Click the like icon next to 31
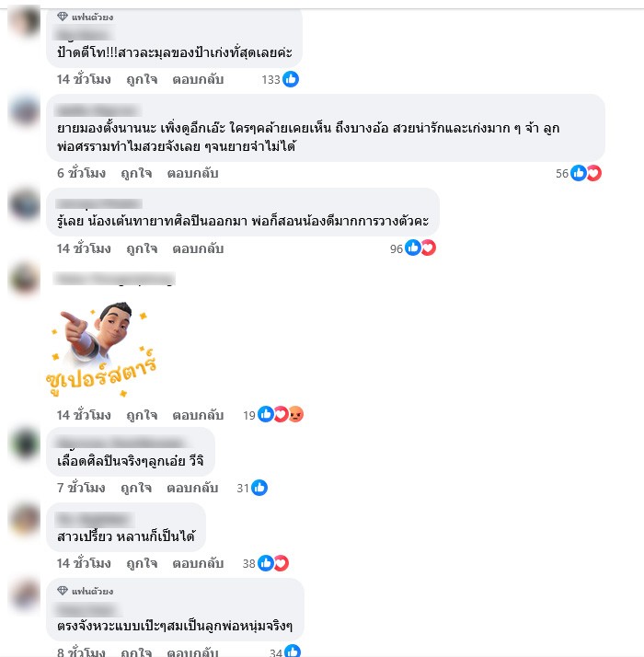 click(x=259, y=488)
